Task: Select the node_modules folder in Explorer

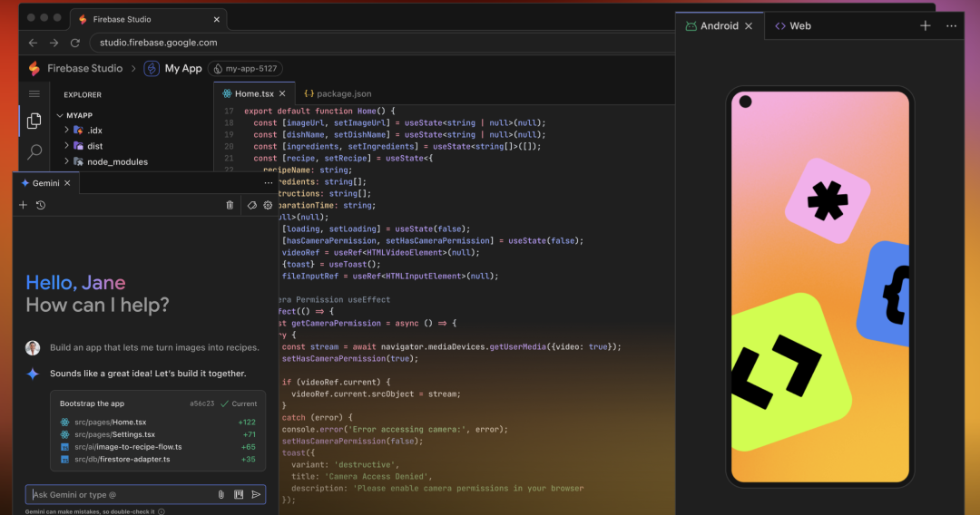Action: tap(117, 161)
